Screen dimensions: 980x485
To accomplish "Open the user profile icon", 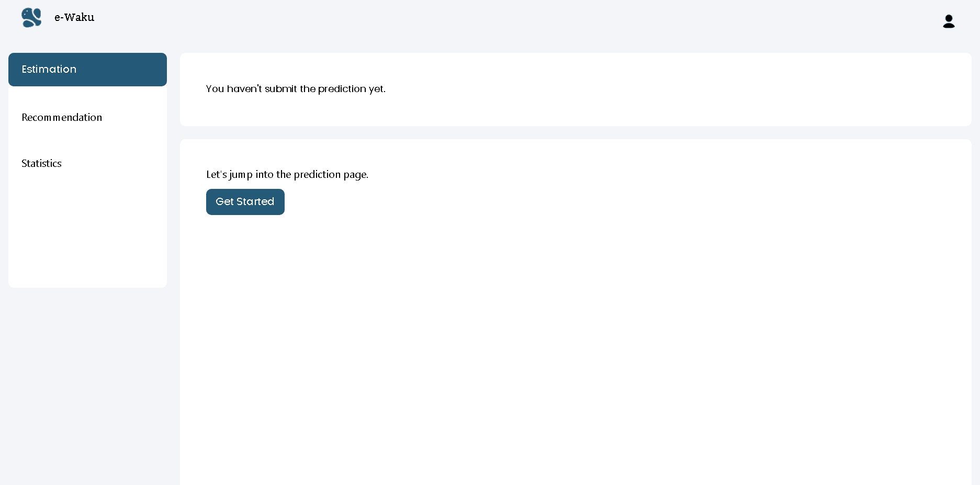I will click(949, 21).
